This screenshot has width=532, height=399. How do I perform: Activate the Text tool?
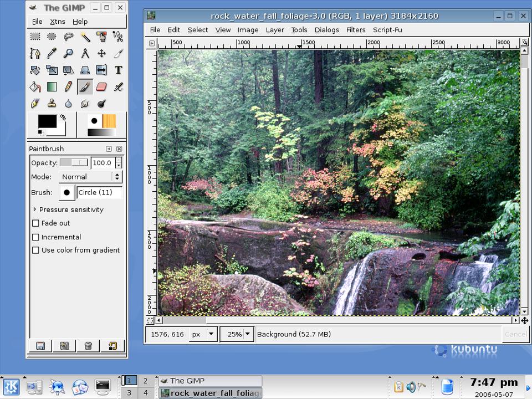coord(118,70)
